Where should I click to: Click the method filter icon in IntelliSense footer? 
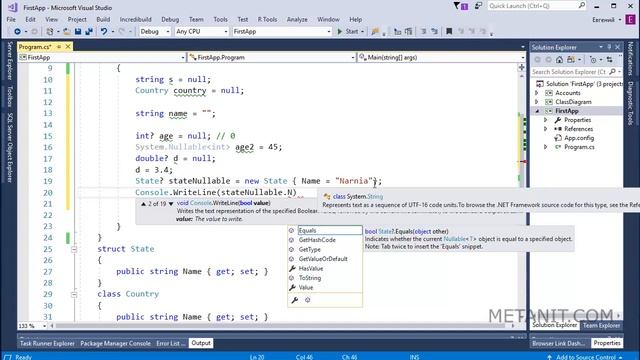point(307,300)
